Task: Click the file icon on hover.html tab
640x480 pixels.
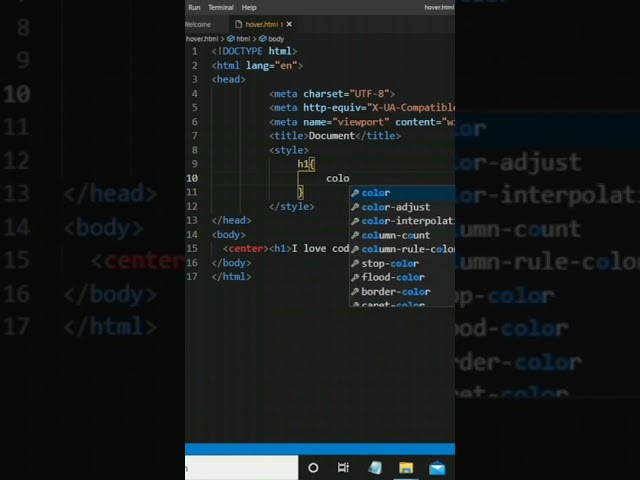Action: (238, 24)
